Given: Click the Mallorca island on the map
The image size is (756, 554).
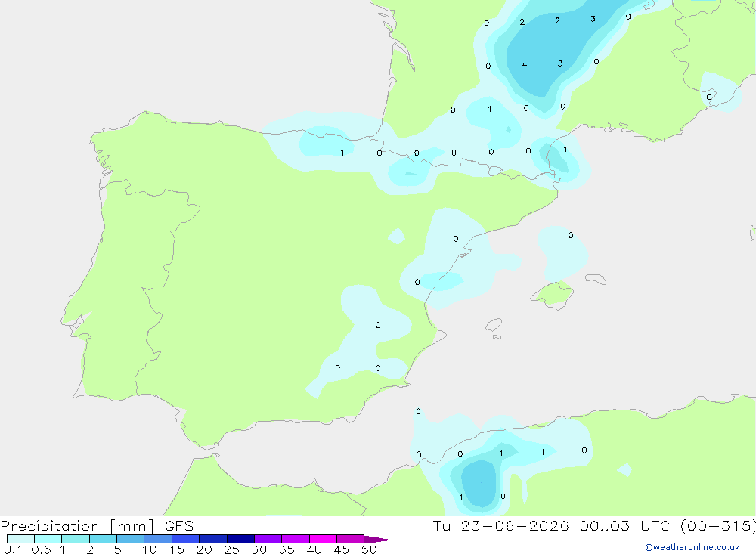Looking at the screenshot, I should (553, 294).
